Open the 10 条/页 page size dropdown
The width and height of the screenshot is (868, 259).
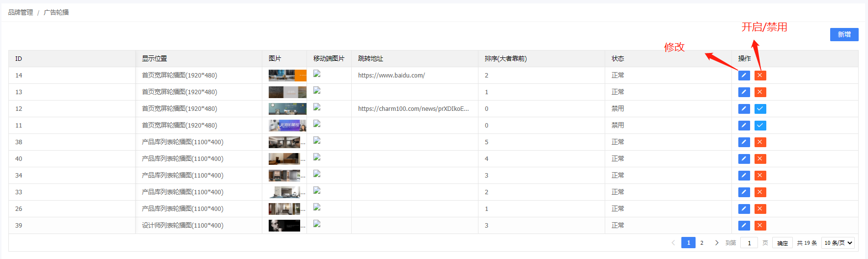pos(839,243)
